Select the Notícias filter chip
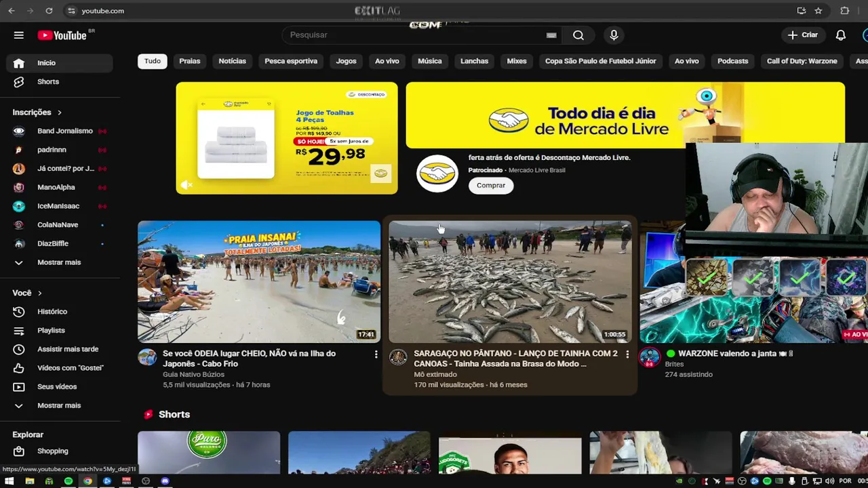Viewport: 868px width, 488px height. [x=233, y=61]
